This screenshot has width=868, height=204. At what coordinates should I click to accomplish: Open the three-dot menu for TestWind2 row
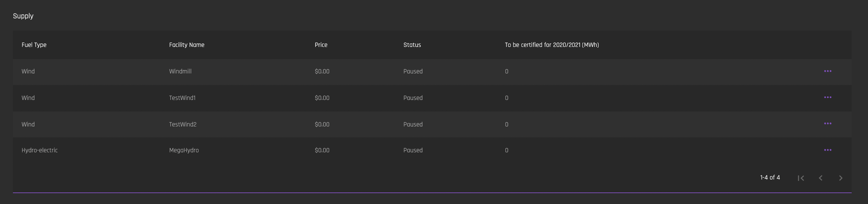[827, 123]
